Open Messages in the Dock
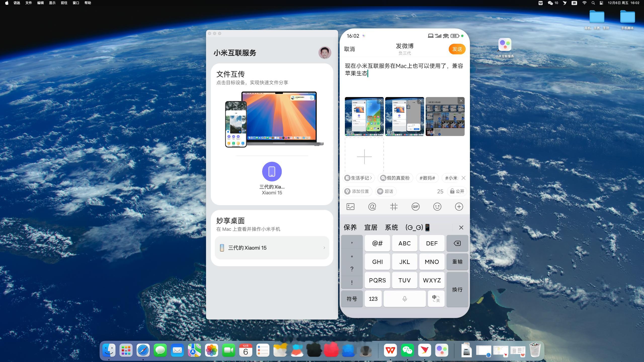Screen dimensions: 644x362 pyautogui.click(x=160, y=350)
